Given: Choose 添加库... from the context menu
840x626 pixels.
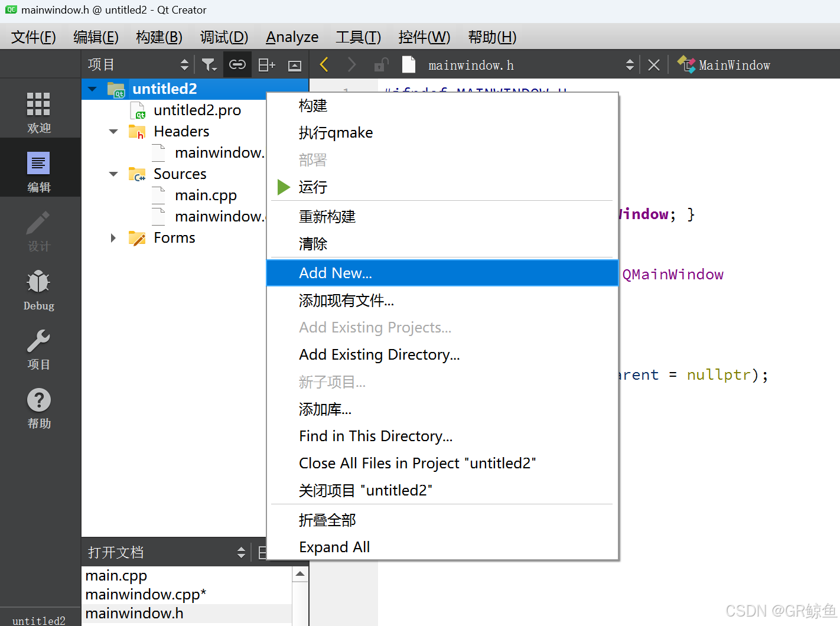Looking at the screenshot, I should pos(442,409).
